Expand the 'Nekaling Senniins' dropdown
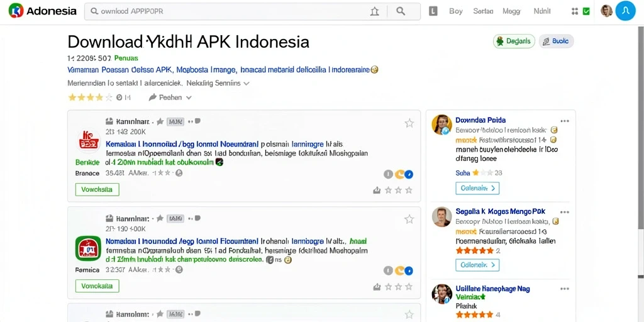 218,83
